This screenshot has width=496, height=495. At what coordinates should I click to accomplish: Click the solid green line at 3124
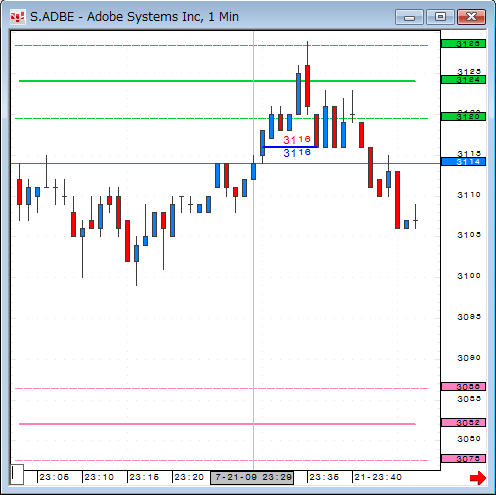click(x=217, y=81)
